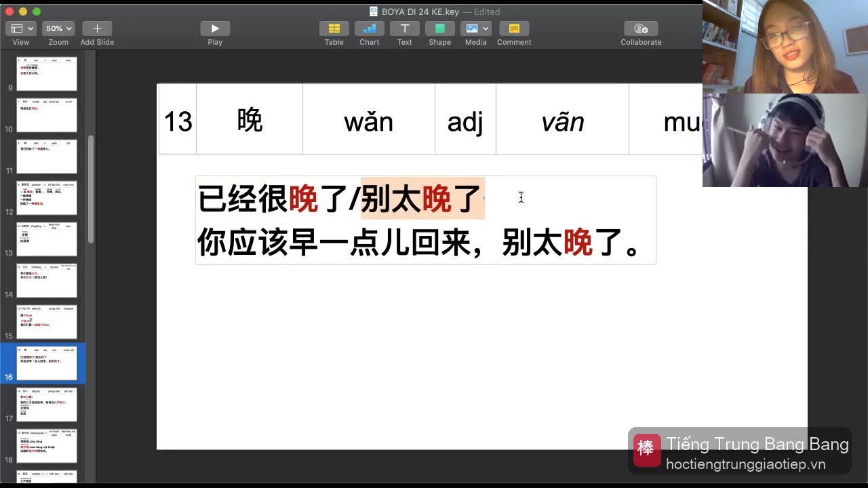The image size is (868, 488).
Task: Click the Add Slide plus button
Action: [97, 28]
